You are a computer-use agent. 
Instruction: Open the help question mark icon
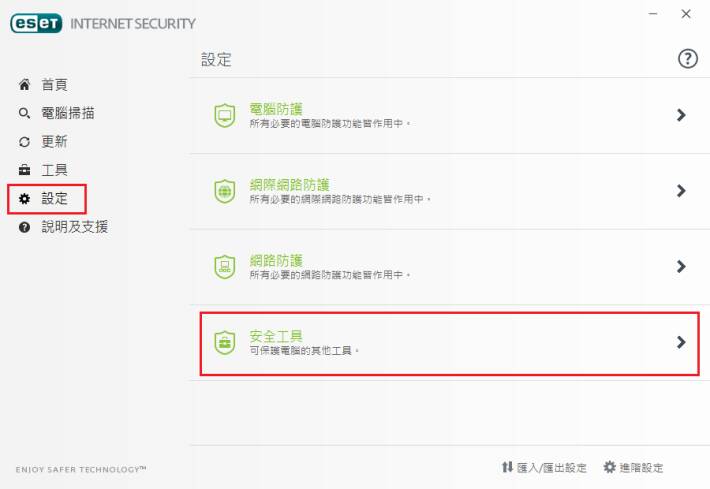coord(687,58)
